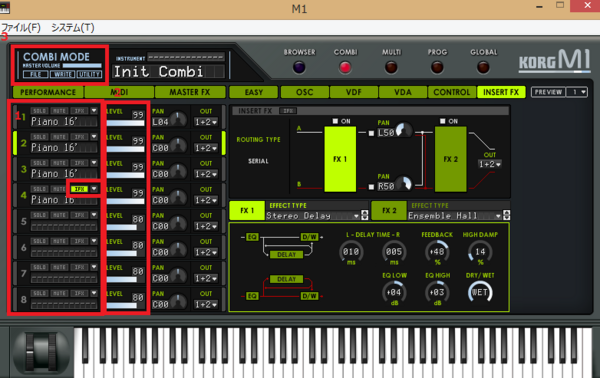Switch to the MASTER FX tab
600x378 pixels.
pyautogui.click(x=190, y=92)
